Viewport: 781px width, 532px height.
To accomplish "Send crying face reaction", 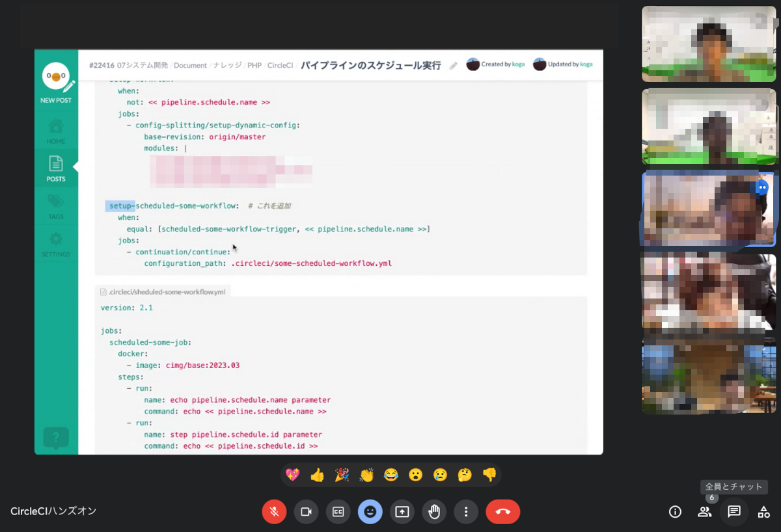I will pyautogui.click(x=441, y=475).
